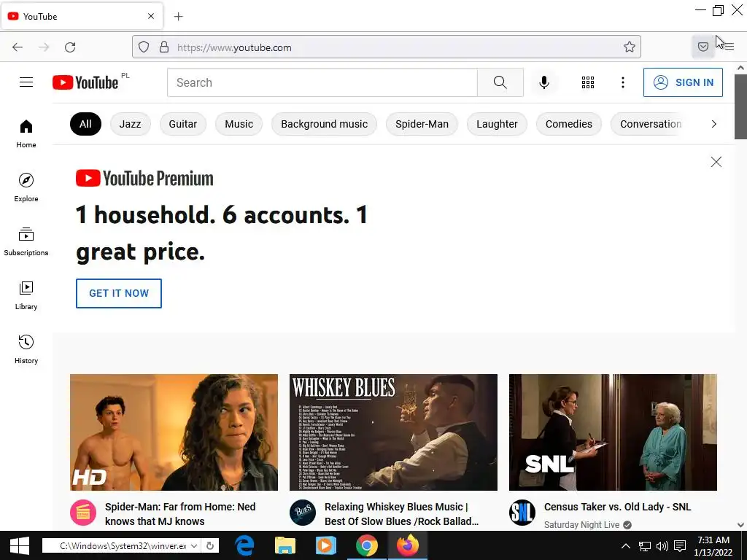The height and width of the screenshot is (560, 747).
Task: Expand the taskbar address dropdown
Action: [x=194, y=545]
